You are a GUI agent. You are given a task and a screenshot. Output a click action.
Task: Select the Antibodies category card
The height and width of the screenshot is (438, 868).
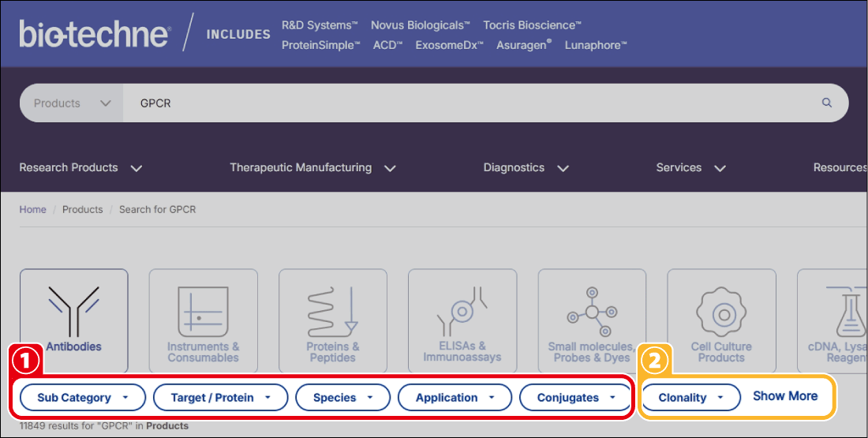(73, 320)
